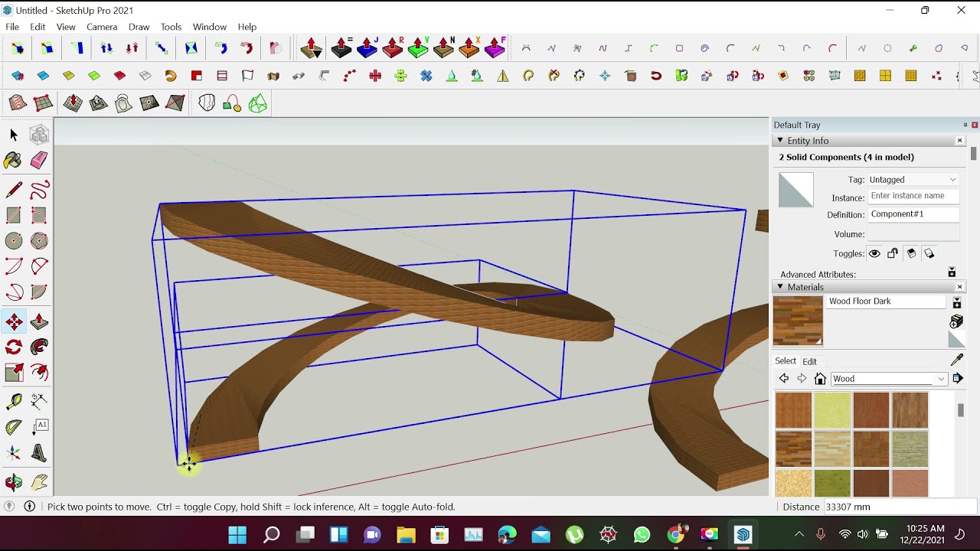Pick the Pan hand tool
The height and width of the screenshot is (551, 980).
[39, 482]
